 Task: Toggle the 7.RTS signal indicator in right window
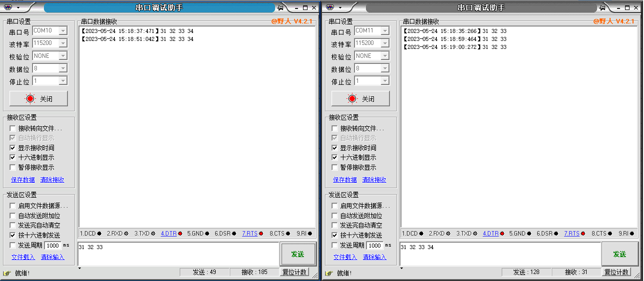(x=575, y=233)
